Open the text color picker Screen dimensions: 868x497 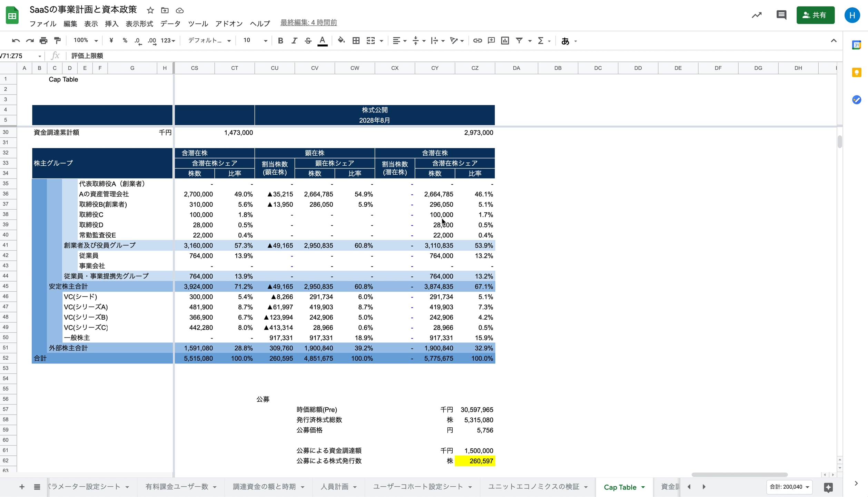322,41
